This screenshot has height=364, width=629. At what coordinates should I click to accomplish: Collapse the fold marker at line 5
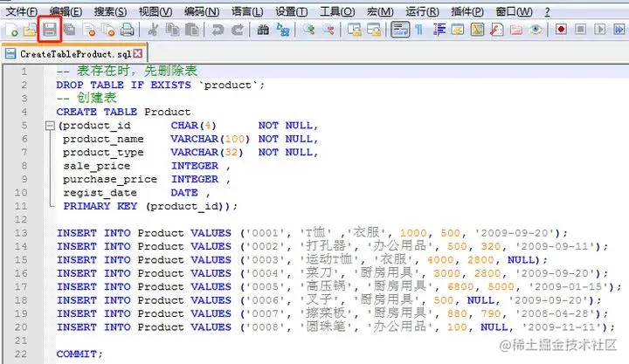pos(50,126)
